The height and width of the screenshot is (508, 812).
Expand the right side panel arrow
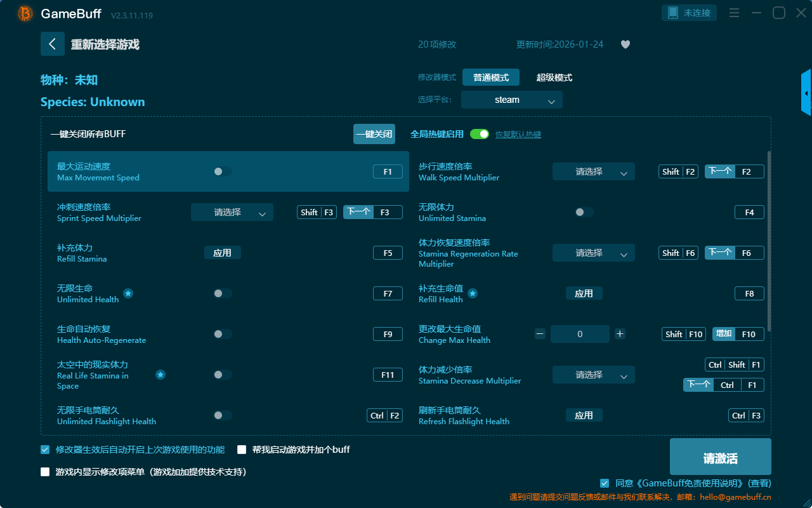(x=806, y=93)
